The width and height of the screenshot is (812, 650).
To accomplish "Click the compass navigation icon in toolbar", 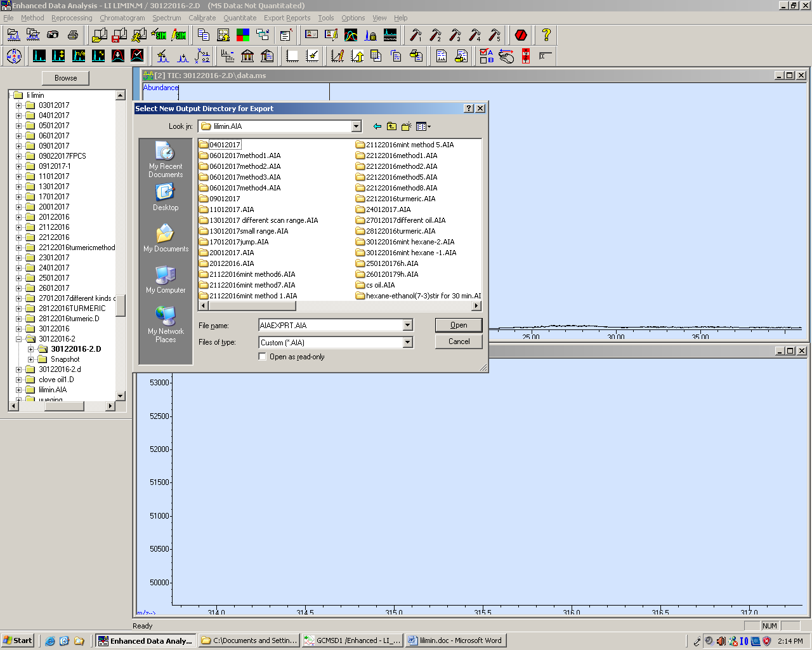I will click(14, 56).
